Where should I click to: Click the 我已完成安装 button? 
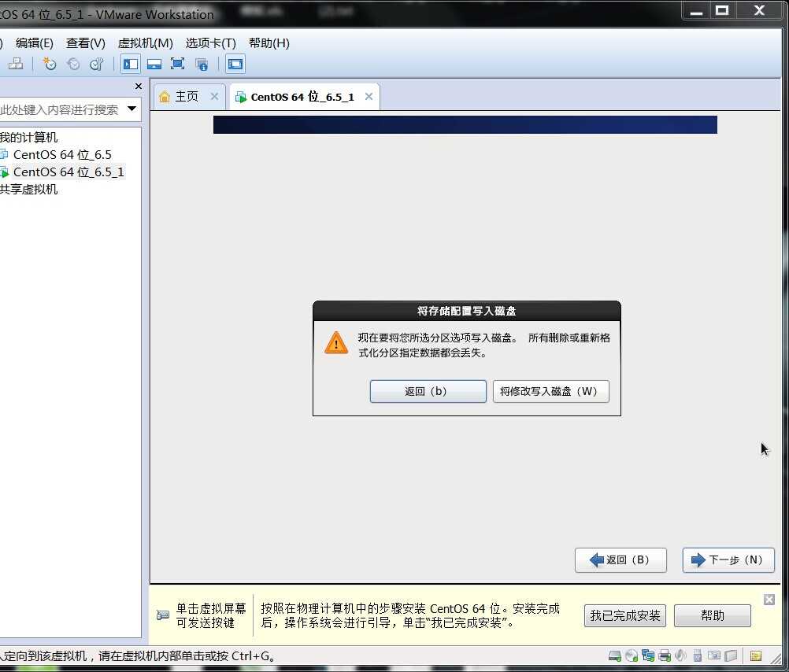[x=625, y=615]
